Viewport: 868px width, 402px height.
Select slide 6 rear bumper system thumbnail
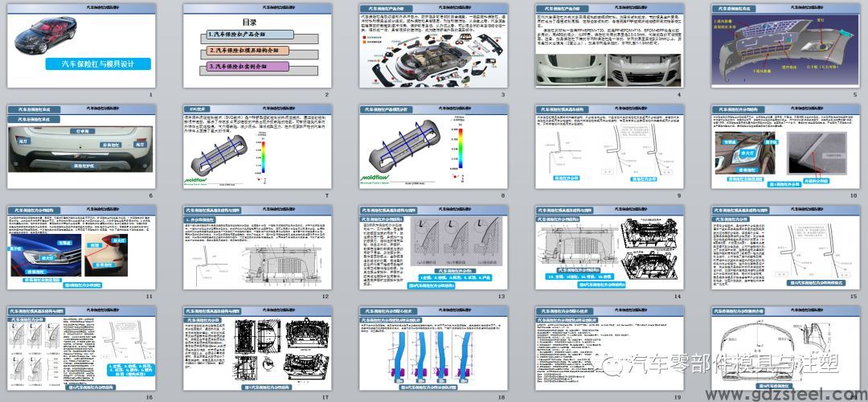(81, 147)
